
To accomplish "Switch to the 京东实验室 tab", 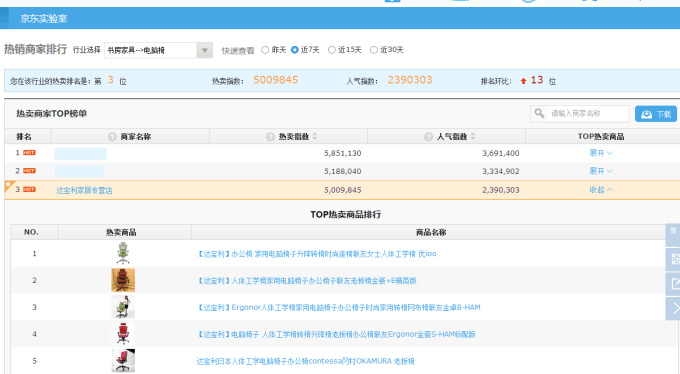I will 43,19.
